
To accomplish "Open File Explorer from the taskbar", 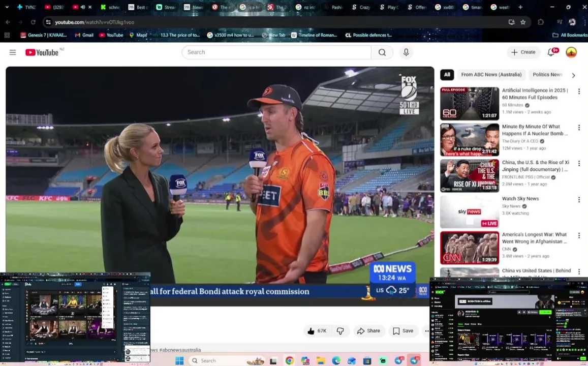I will click(x=321, y=361).
